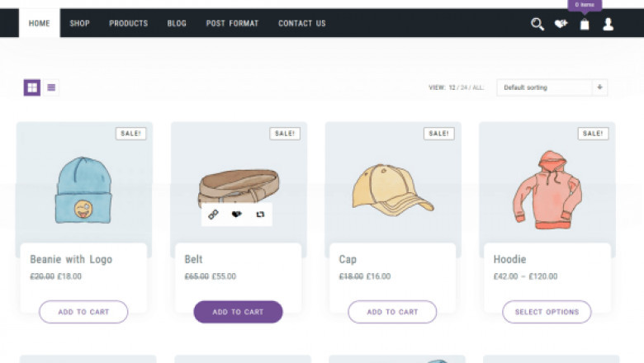Click Select Options for Hoodie

(547, 312)
